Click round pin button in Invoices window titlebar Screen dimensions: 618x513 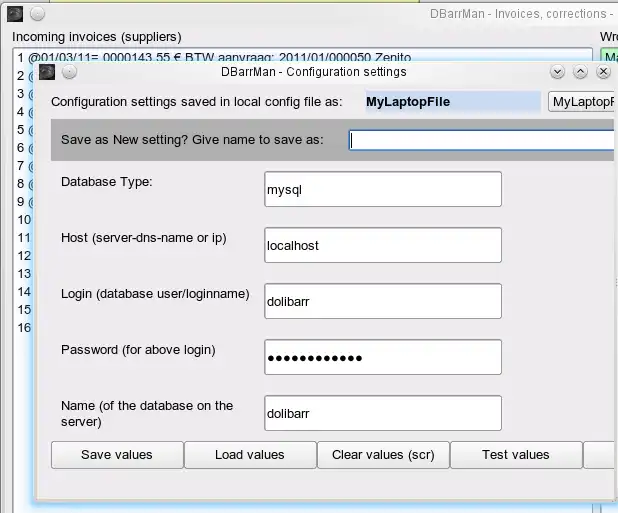click(37, 14)
